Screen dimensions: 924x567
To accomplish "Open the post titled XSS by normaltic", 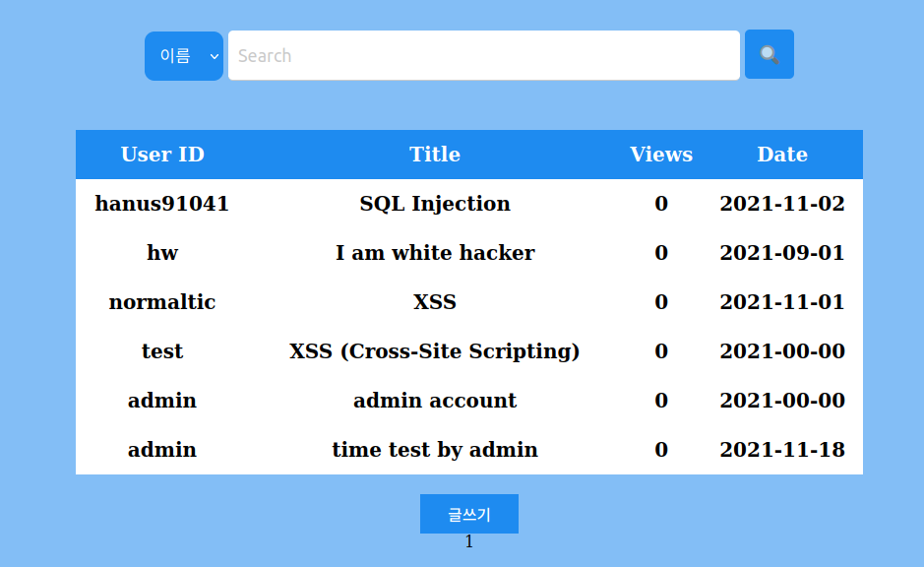I will point(435,302).
